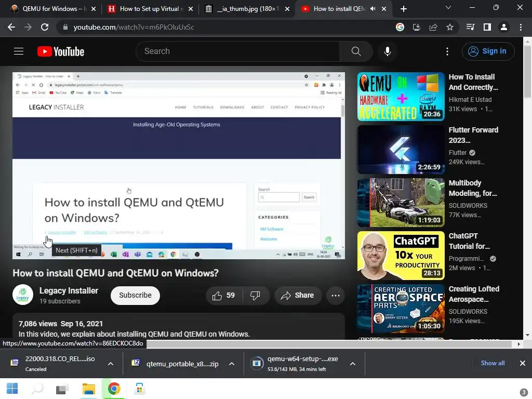Open the YouTube guide hamburger menu
Image resolution: width=532 pixels, height=399 pixels.
click(x=19, y=51)
